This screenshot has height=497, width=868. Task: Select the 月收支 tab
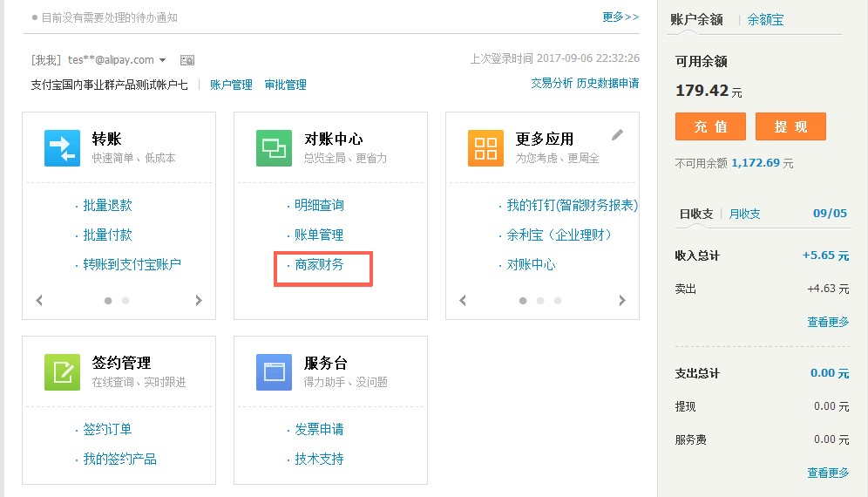[744, 214]
